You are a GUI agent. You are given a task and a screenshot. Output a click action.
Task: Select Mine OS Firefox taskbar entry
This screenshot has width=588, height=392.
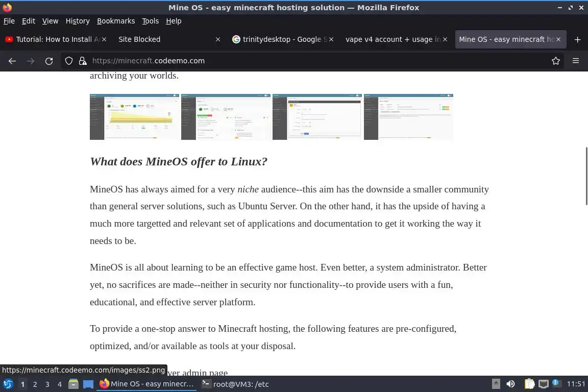click(147, 384)
